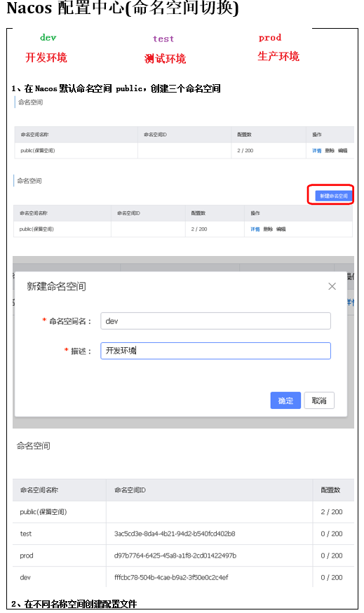Close the 新建命名空间 dialog with X
The image size is (364, 613).
(332, 286)
